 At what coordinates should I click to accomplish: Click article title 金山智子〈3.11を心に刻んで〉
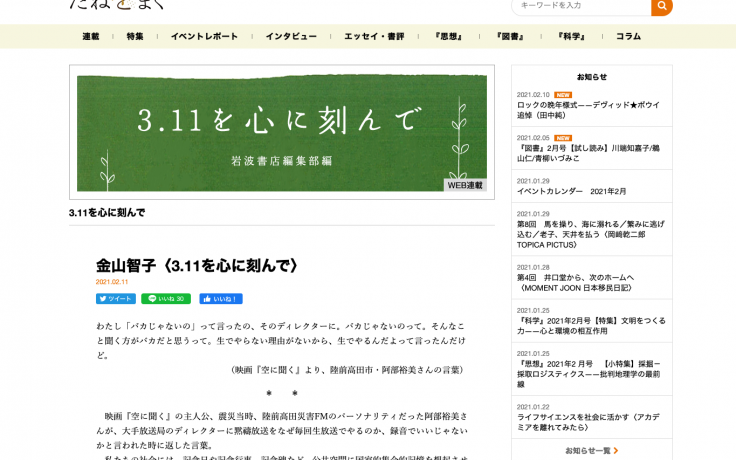pos(197,266)
